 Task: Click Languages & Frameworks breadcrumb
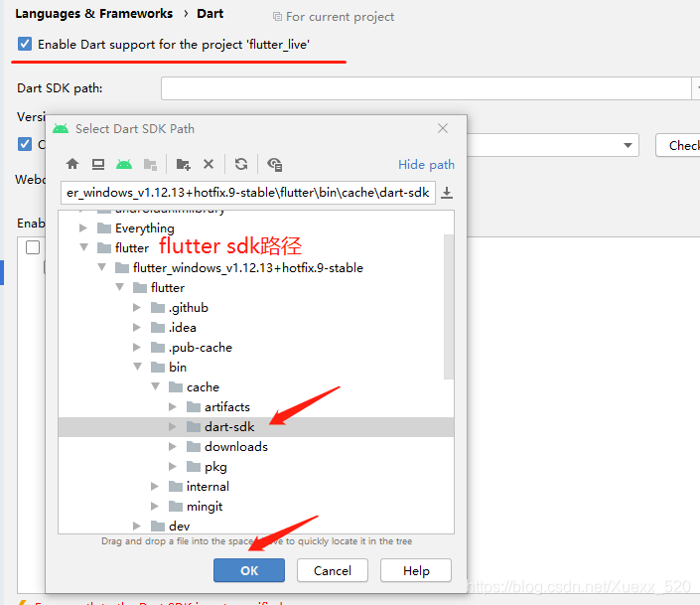click(93, 14)
